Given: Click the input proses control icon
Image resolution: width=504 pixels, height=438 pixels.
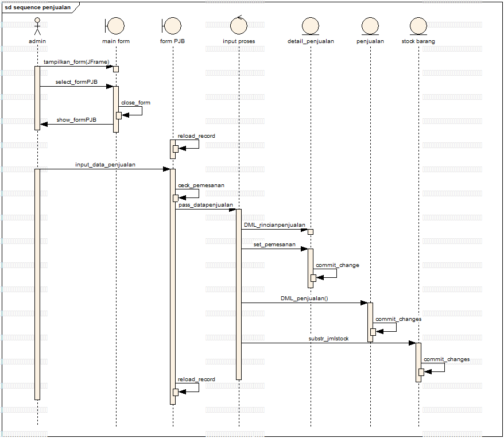Looking at the screenshot, I should (239, 25).
